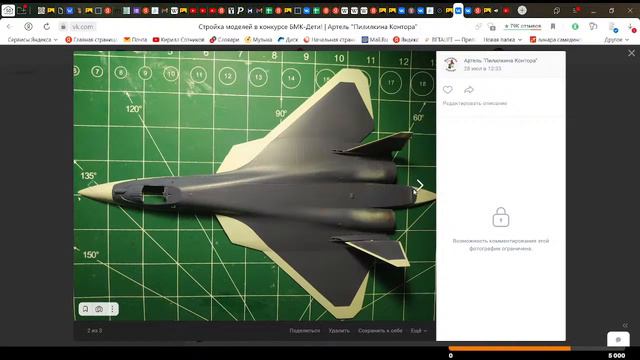Open the Главная страница bookmark
Image resolution: width=640 pixels, height=360 pixels.
click(x=91, y=40)
